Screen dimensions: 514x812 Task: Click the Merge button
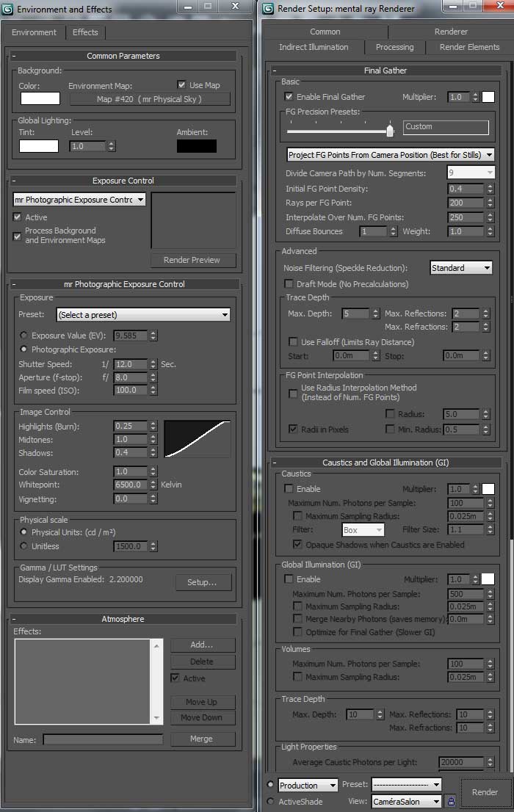202,739
